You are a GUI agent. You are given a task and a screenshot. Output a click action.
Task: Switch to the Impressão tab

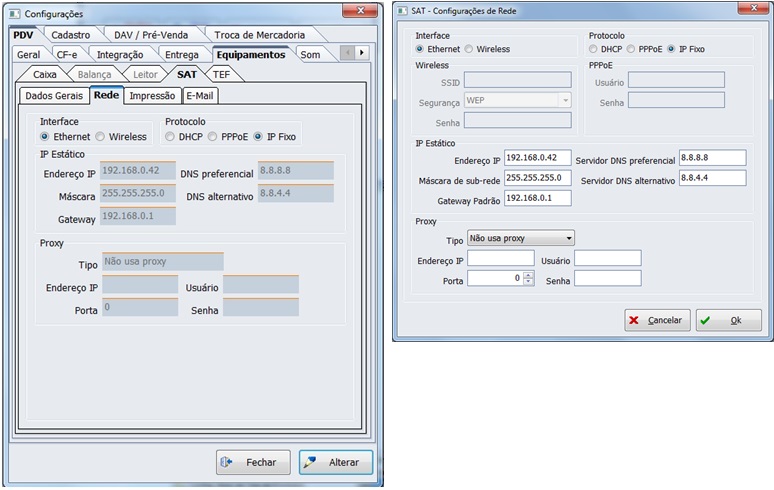click(x=154, y=95)
